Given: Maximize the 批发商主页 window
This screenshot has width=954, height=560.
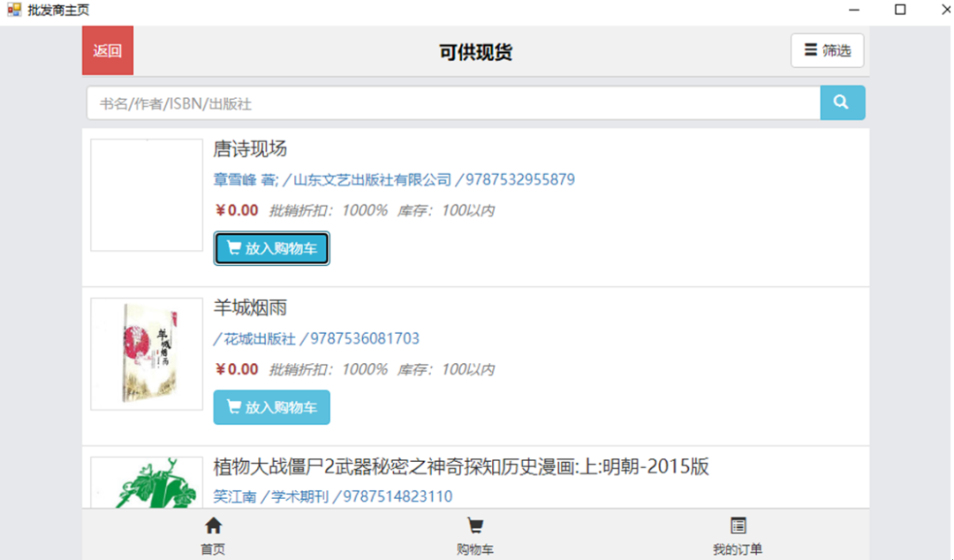Looking at the screenshot, I should click(900, 10).
